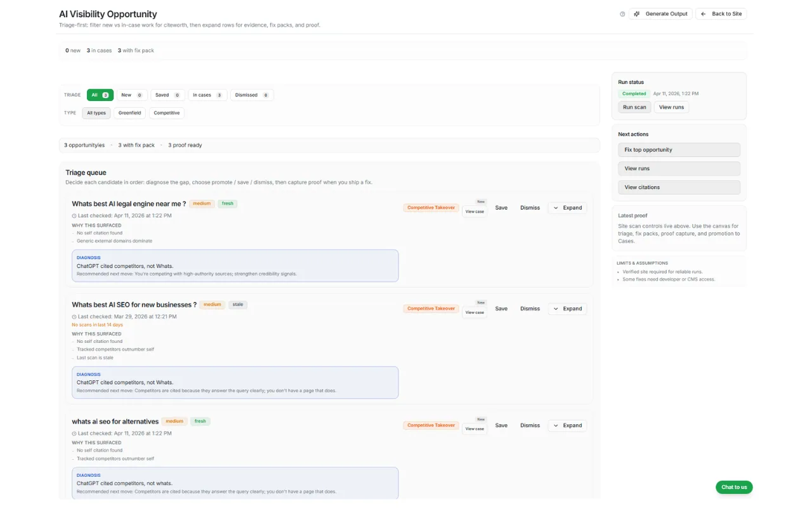Save the 'AI legal engine near me' opportunity
The image size is (812, 508).
501,208
